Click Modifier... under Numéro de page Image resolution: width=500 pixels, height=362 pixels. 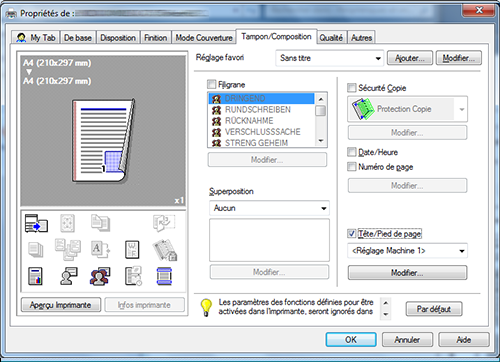point(407,186)
